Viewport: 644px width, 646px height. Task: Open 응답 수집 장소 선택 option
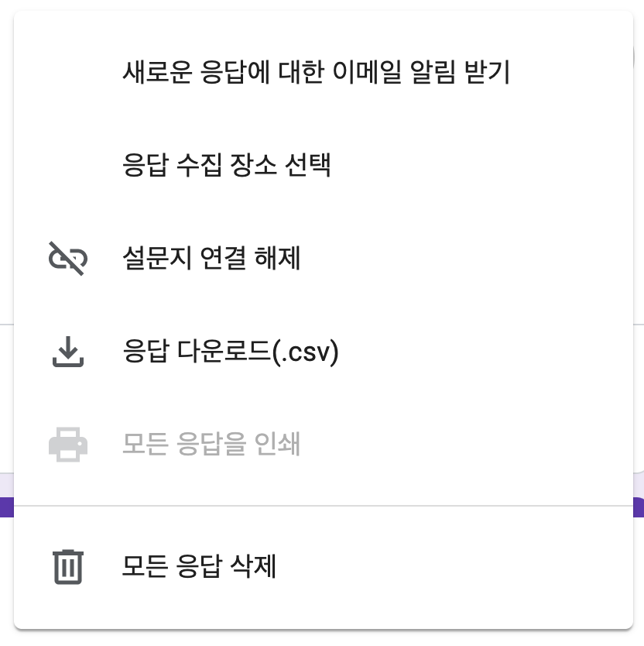pyautogui.click(x=324, y=165)
